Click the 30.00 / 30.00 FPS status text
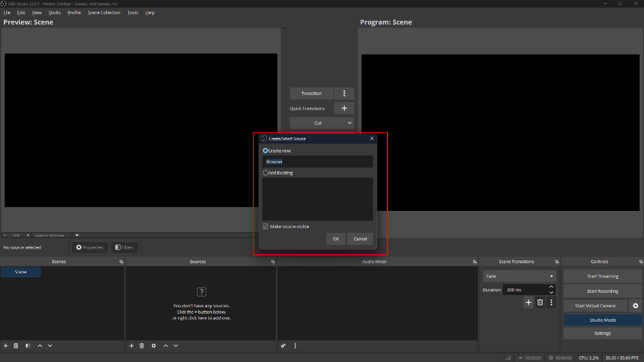The height and width of the screenshot is (362, 644). click(622, 358)
